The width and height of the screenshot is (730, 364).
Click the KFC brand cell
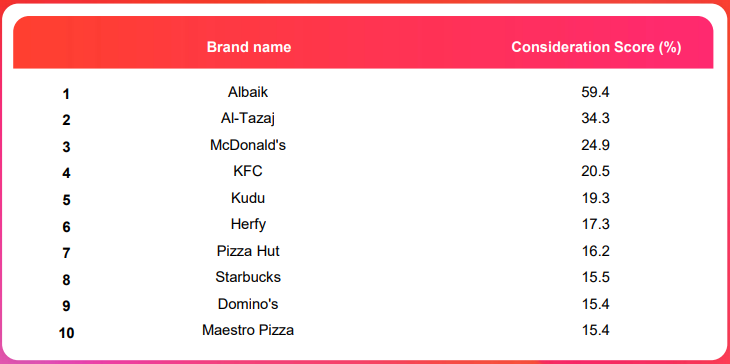[x=248, y=171]
